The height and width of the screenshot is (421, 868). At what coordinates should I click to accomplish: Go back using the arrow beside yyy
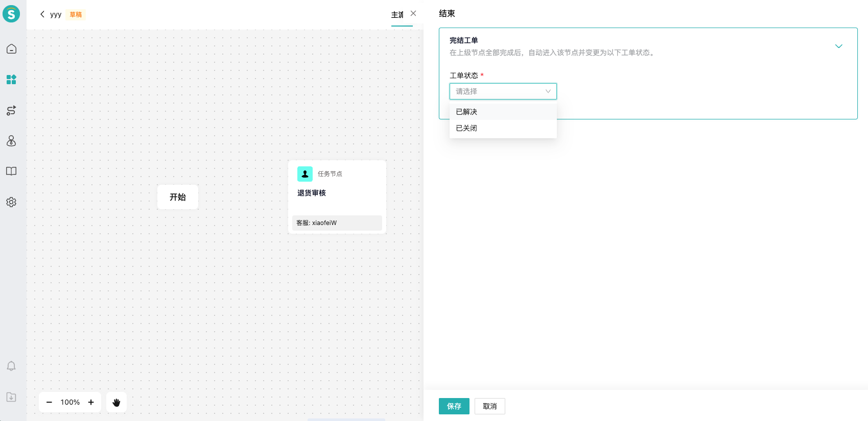click(42, 14)
